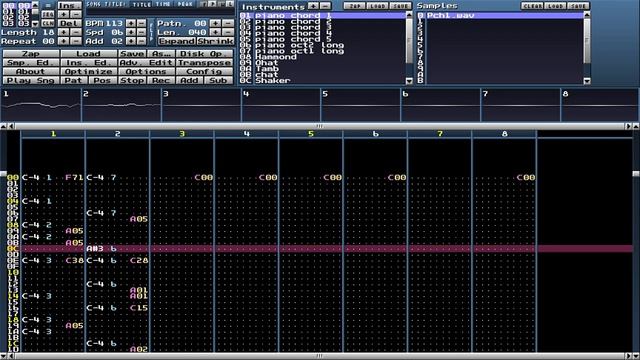Viewport: 640px width, 360px height.
Task: Toggle the F follow-song mode button
Action: pyautogui.click(x=204, y=4)
